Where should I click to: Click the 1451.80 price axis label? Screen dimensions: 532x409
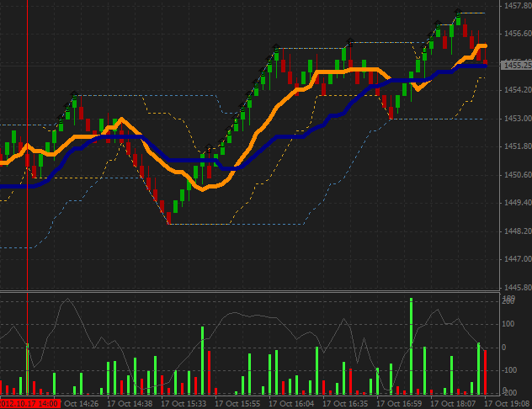tap(518, 146)
